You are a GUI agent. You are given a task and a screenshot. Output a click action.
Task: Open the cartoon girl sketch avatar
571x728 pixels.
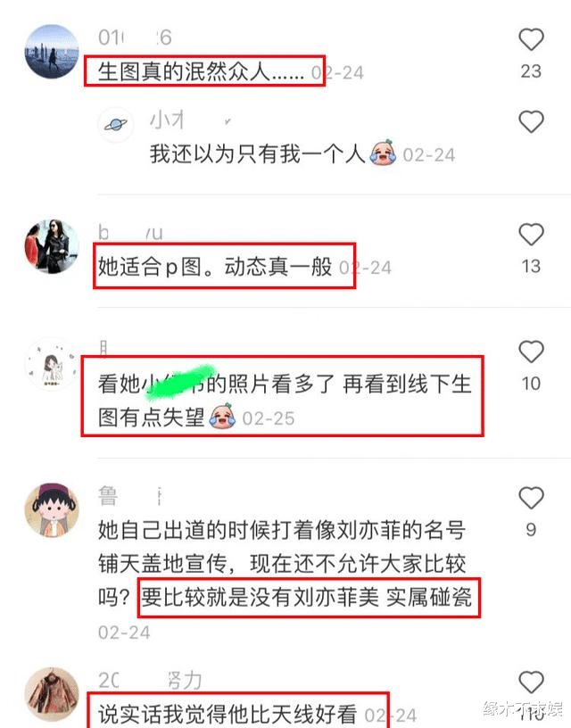click(52, 365)
